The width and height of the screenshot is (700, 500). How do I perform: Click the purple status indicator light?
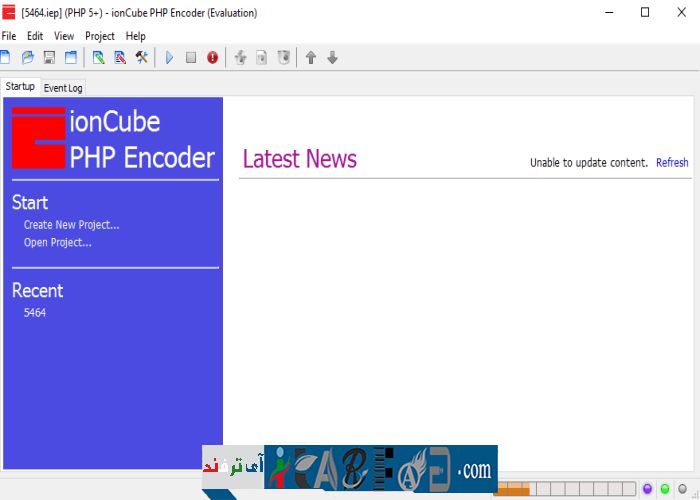(x=647, y=489)
